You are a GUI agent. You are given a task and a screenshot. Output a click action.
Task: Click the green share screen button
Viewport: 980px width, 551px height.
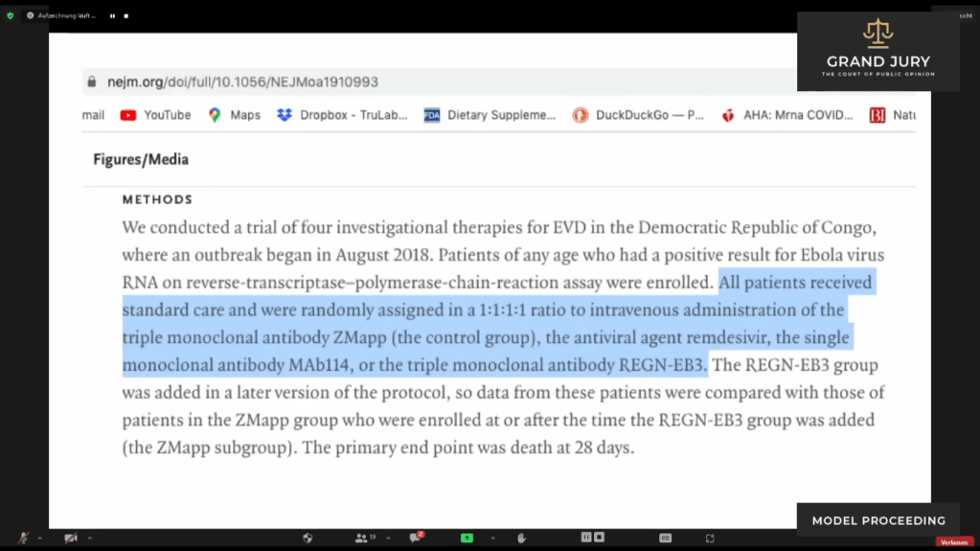pos(467,539)
